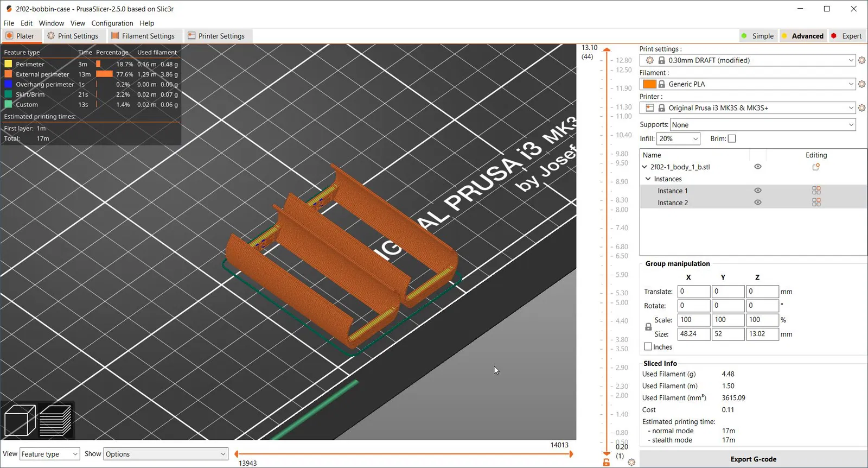This screenshot has width=868, height=468.
Task: Click the gear icon next to Print settings
Action: click(861, 60)
